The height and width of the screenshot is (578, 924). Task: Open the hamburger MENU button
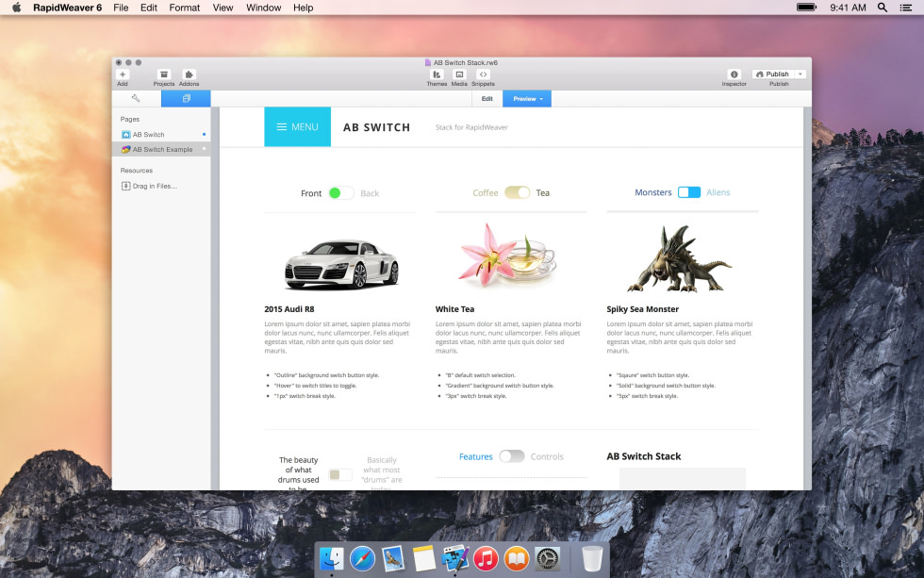[298, 126]
